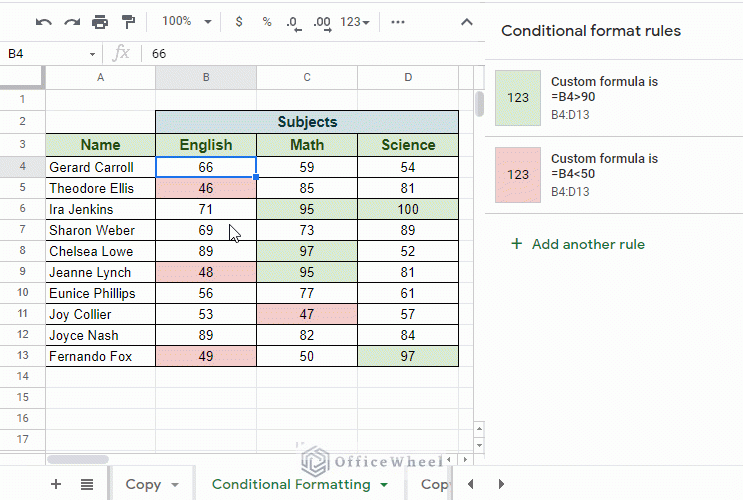Image resolution: width=743 pixels, height=500 pixels.
Task: Select the Name header cell
Action: tap(100, 145)
